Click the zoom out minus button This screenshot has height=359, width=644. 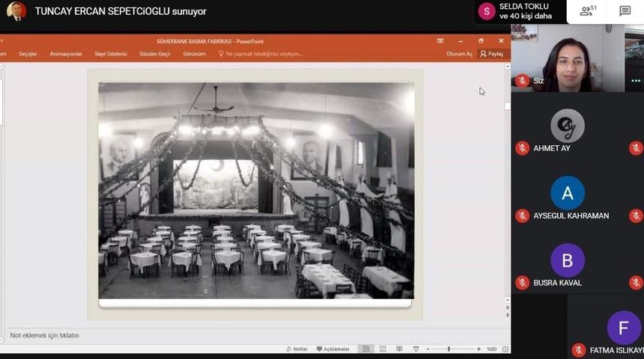coord(428,349)
